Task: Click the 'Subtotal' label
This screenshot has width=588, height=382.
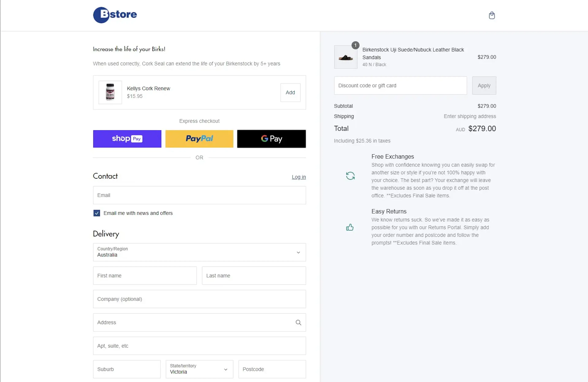Action: [x=343, y=106]
